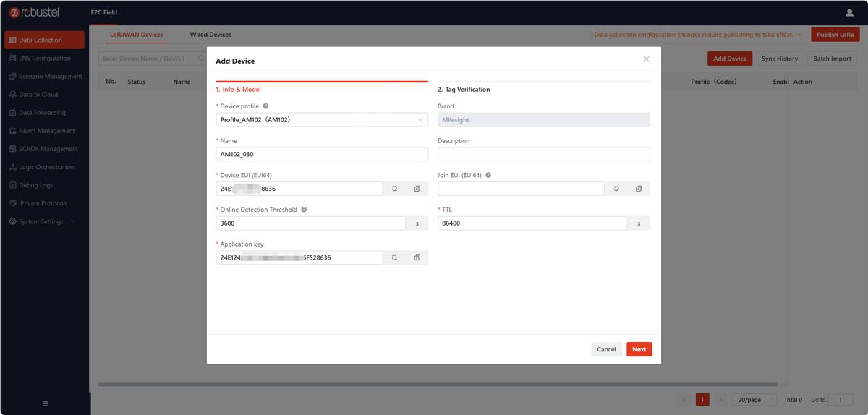Click the Next button
The image size is (868, 415).
click(x=639, y=349)
